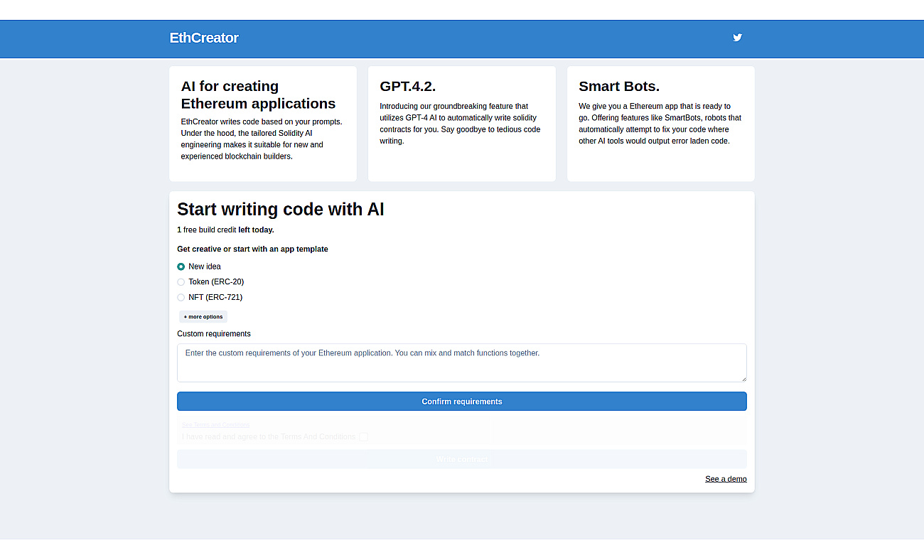This screenshot has width=924, height=560.
Task: Click the Confirm requirements button
Action: 462,402
